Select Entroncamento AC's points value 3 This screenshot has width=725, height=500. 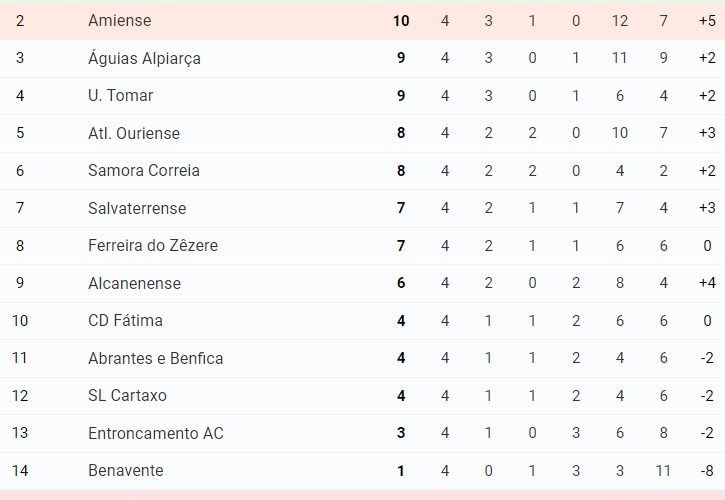click(401, 433)
